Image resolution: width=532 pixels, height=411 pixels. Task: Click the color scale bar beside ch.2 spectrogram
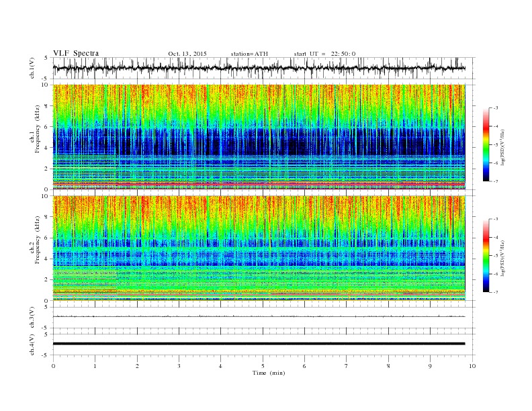point(486,255)
